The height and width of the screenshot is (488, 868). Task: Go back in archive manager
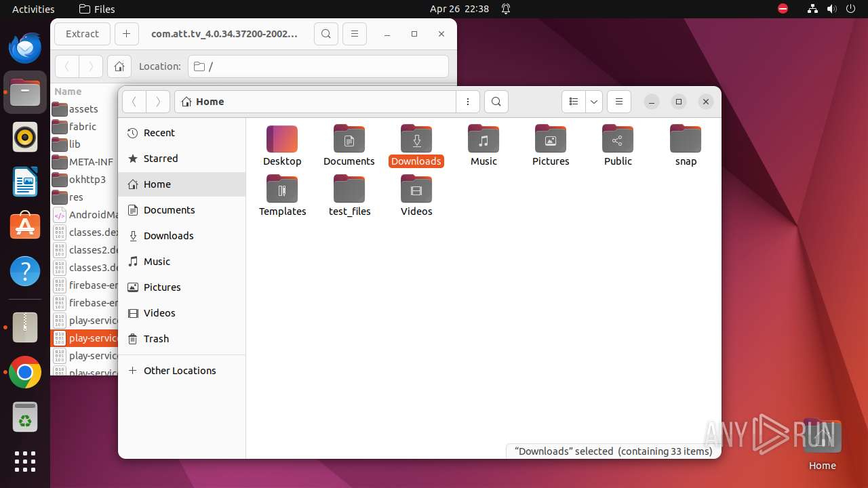click(x=66, y=66)
